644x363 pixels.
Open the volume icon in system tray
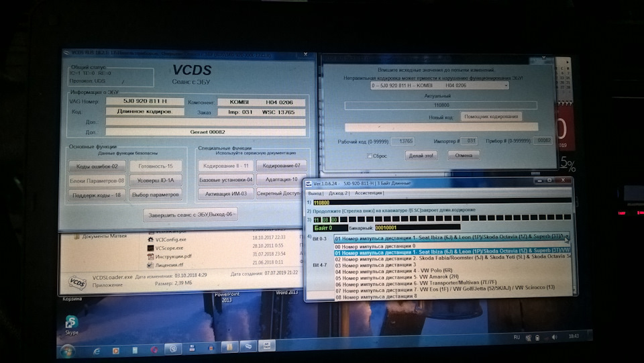(555, 337)
